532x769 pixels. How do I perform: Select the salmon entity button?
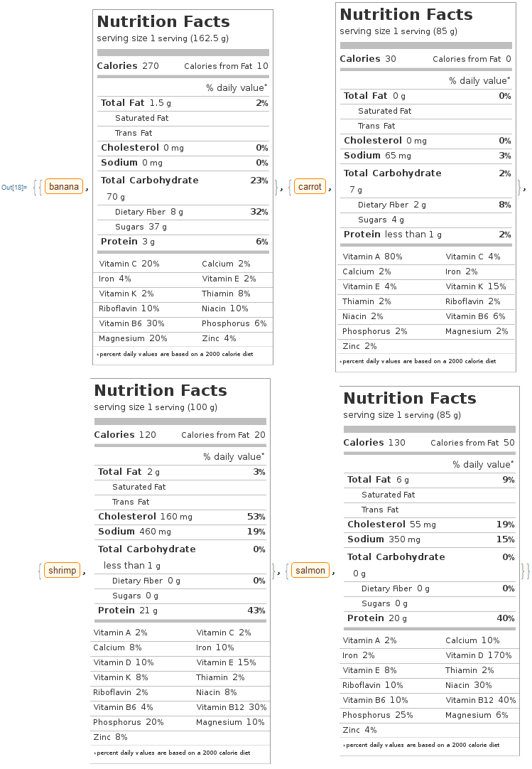(310, 571)
